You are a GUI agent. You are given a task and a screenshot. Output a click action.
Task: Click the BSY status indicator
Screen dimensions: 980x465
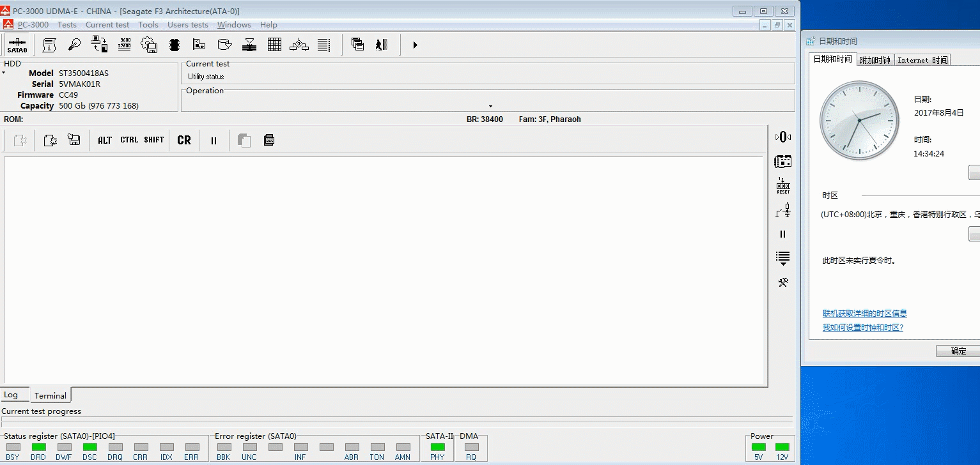point(13,447)
